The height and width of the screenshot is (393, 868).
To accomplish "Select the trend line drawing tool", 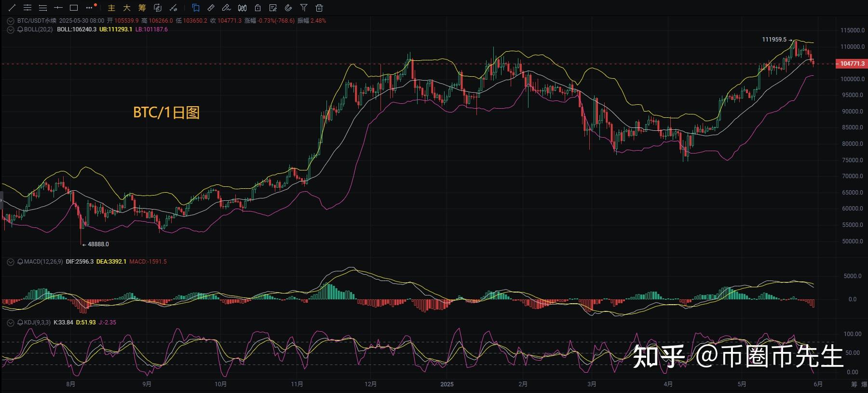I will tap(12, 8).
